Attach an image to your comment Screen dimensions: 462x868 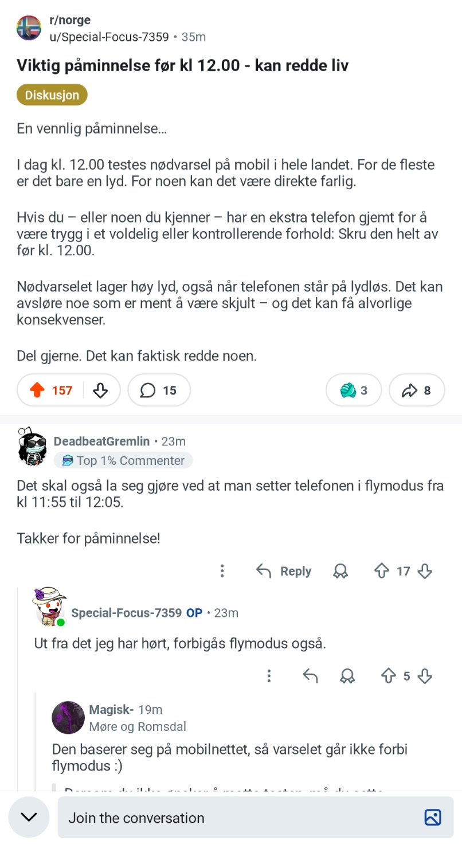(433, 818)
